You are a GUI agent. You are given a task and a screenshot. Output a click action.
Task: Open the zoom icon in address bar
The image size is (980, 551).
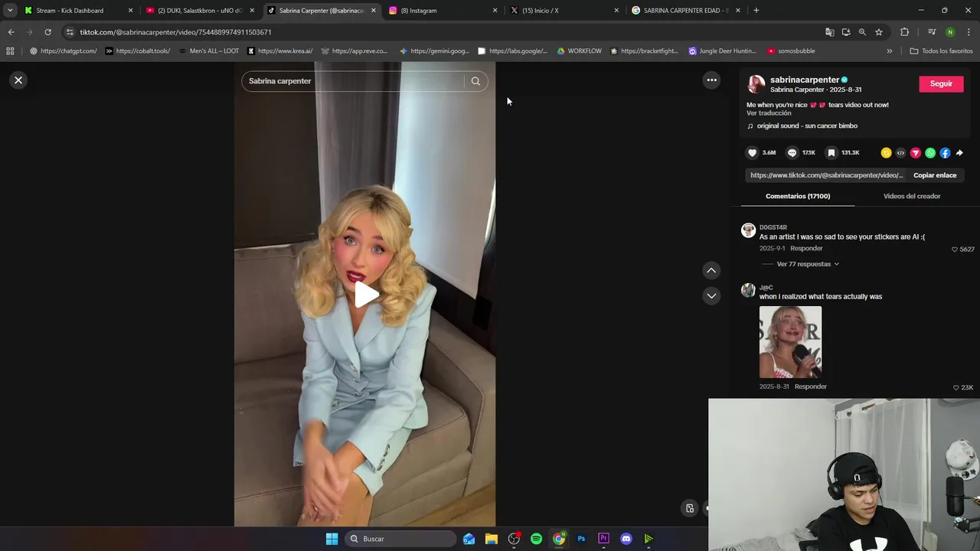click(862, 32)
